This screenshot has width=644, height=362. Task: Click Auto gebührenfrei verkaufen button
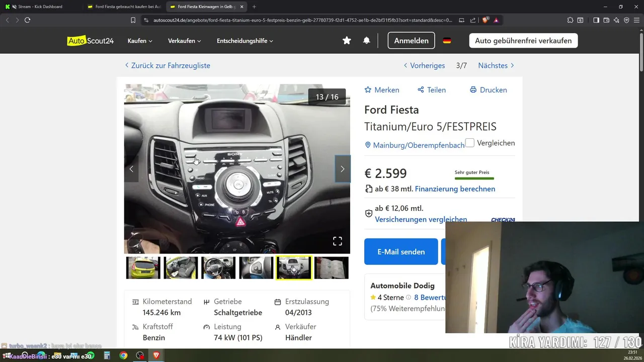click(x=523, y=41)
